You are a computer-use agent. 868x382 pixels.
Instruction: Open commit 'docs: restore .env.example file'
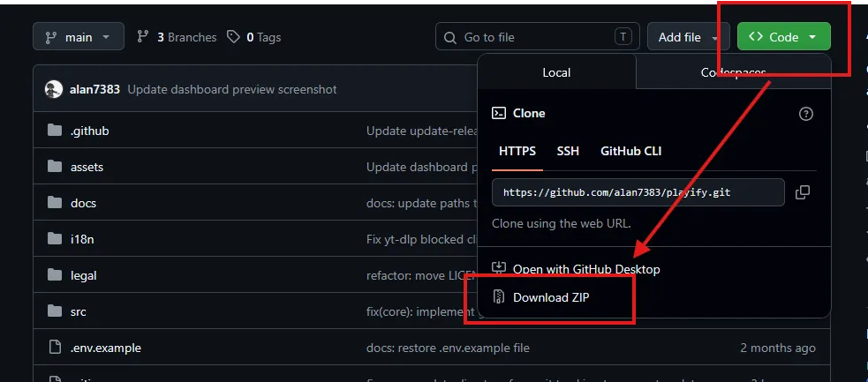point(448,348)
